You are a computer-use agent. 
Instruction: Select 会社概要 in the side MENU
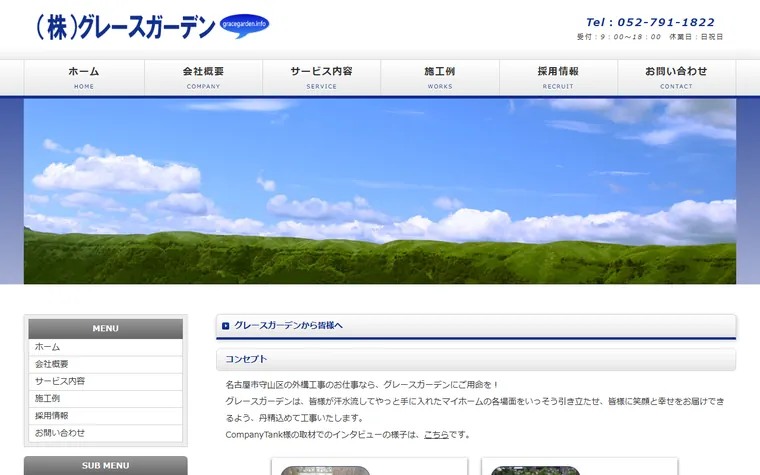(106, 364)
